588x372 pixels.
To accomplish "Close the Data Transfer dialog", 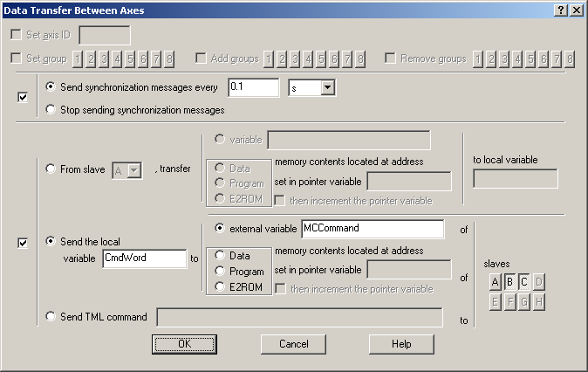I will [x=576, y=10].
